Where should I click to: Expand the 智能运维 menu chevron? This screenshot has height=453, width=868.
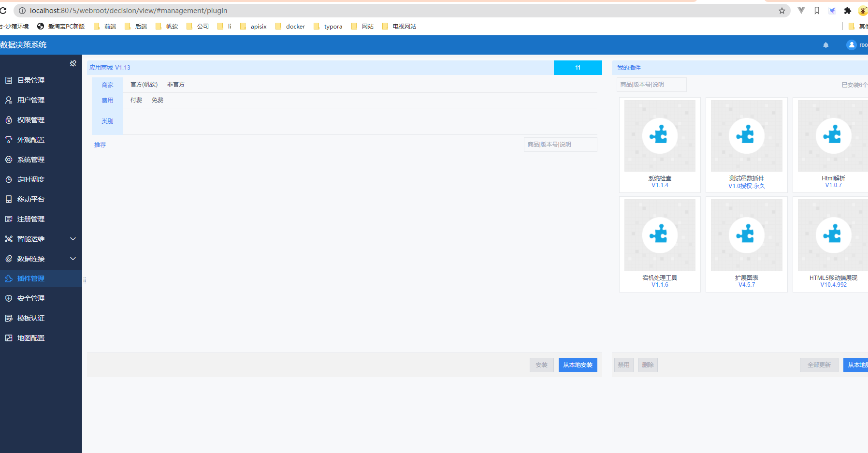pyautogui.click(x=73, y=239)
